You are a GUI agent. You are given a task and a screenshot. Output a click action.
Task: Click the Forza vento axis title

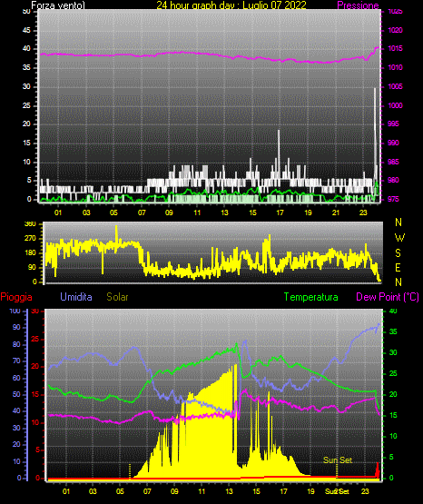tap(58, 5)
